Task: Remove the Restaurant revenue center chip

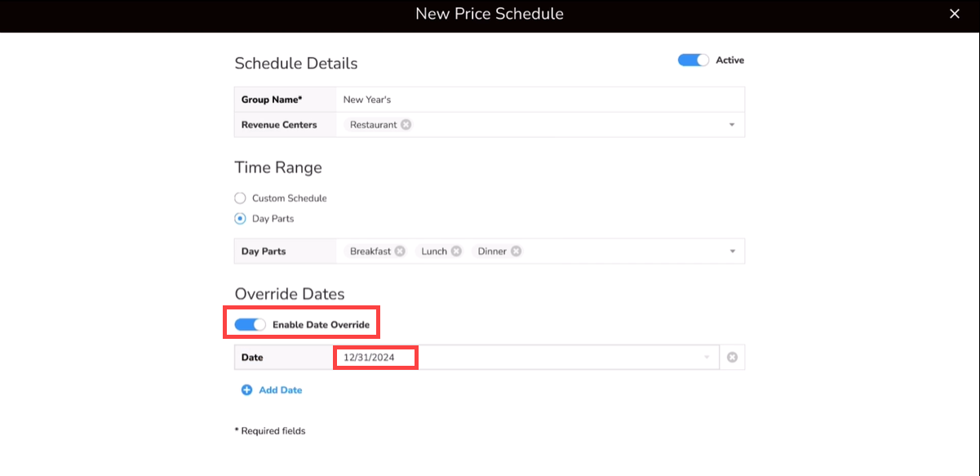Action: [406, 125]
